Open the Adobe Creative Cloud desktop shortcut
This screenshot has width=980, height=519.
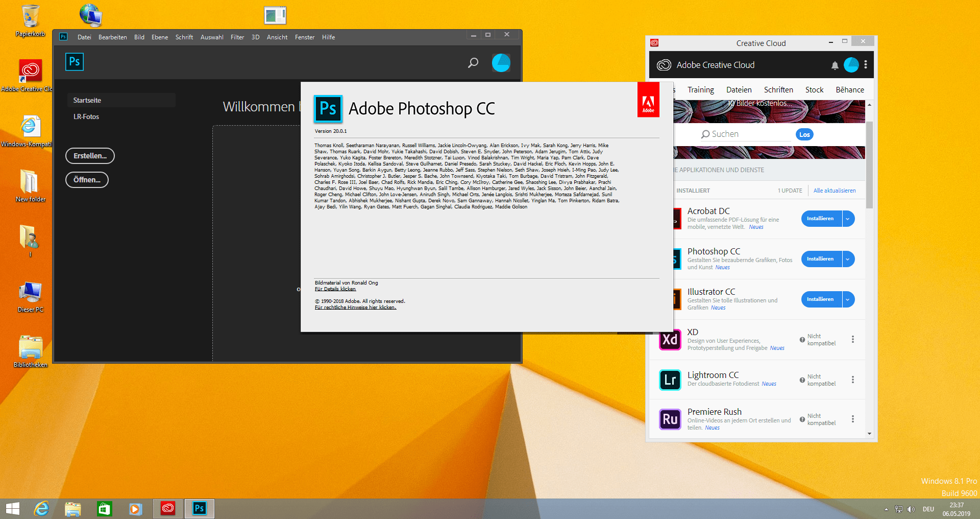30,75
